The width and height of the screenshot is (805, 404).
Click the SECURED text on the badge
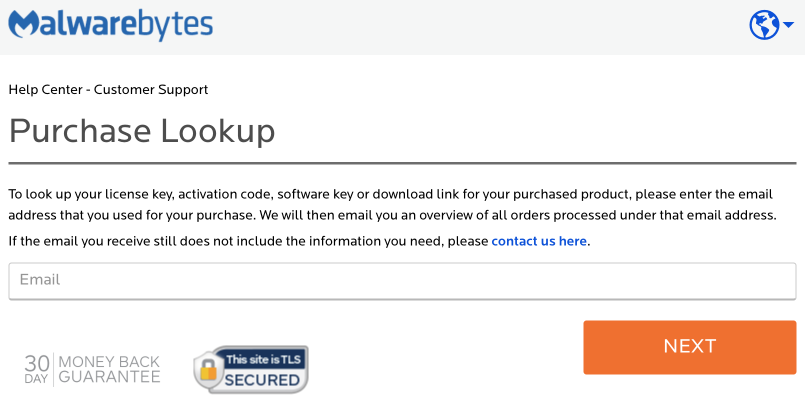point(262,380)
